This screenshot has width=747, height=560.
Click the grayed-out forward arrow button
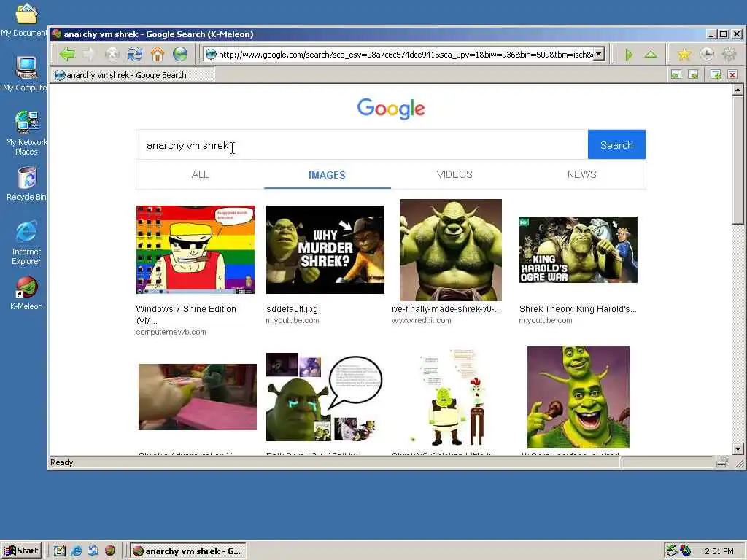89,54
